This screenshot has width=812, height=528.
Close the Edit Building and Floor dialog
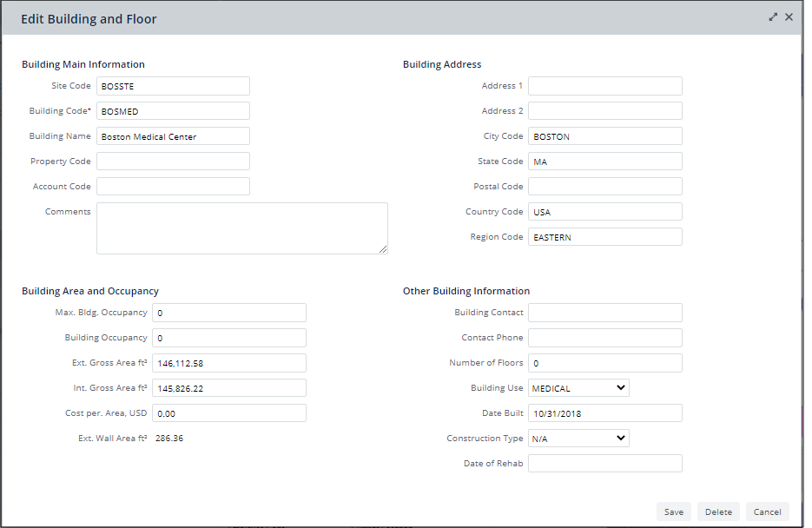coord(789,17)
